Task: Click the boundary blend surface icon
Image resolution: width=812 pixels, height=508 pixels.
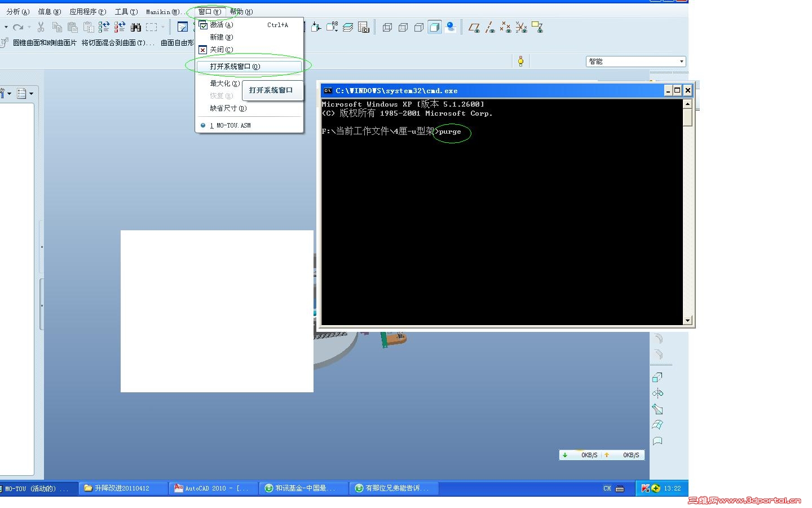Action: 657,424
